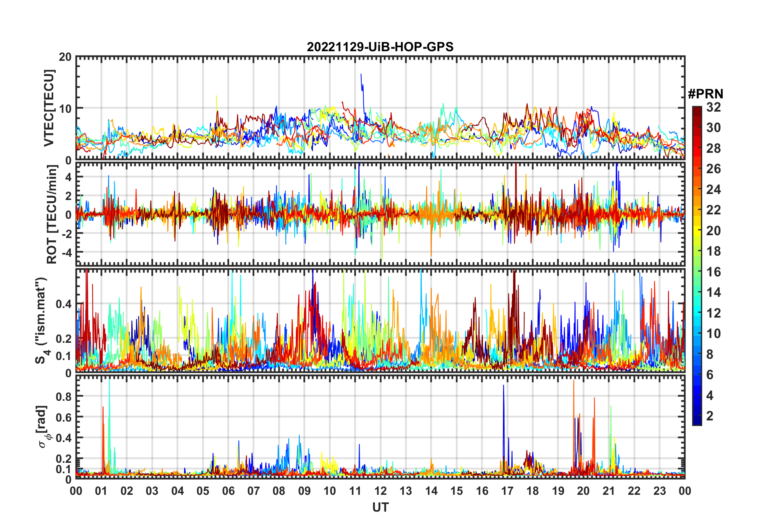The height and width of the screenshot is (532, 761).
Task: Click inside the ROT time-series plot
Action: tap(380, 214)
